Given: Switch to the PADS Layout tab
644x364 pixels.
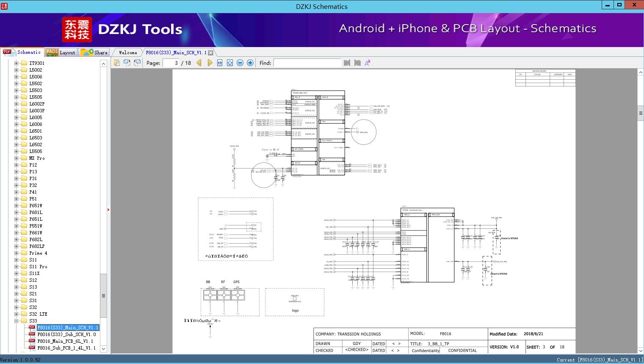Looking at the screenshot, I should [60, 53].
